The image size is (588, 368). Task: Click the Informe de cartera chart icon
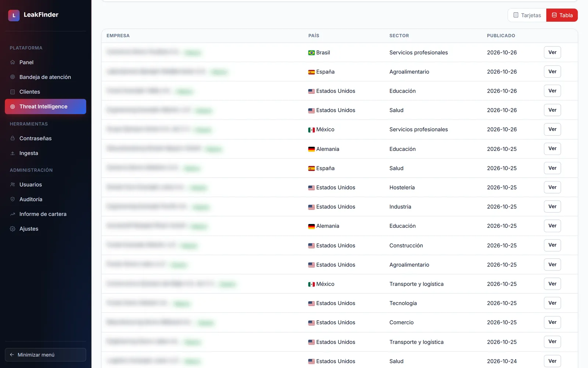[x=12, y=214]
